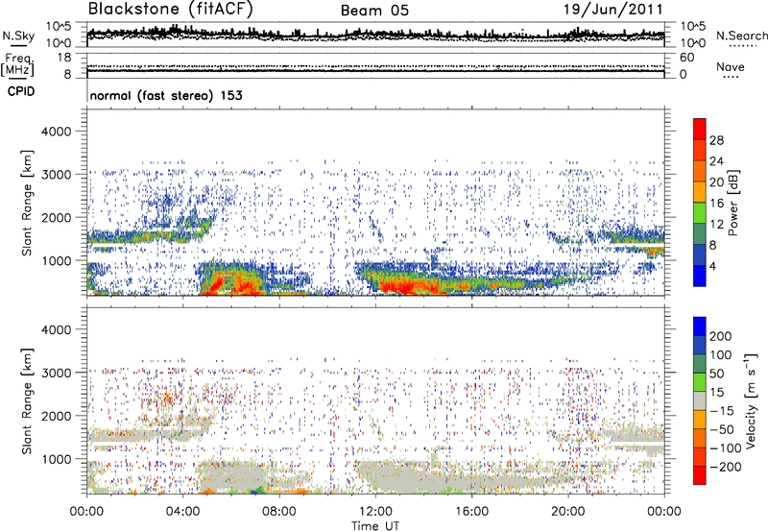Click the "CPID" row label

pyautogui.click(x=21, y=91)
